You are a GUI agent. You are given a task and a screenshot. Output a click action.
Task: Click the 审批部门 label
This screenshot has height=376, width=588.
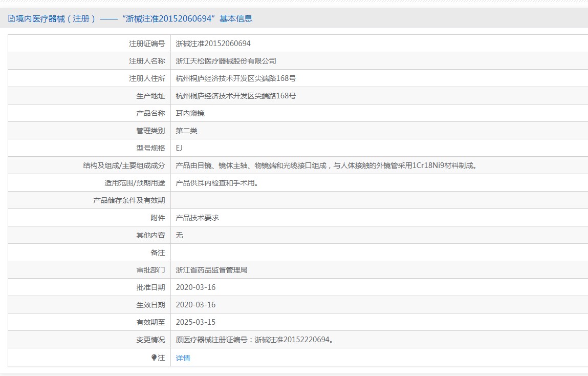pyautogui.click(x=150, y=270)
